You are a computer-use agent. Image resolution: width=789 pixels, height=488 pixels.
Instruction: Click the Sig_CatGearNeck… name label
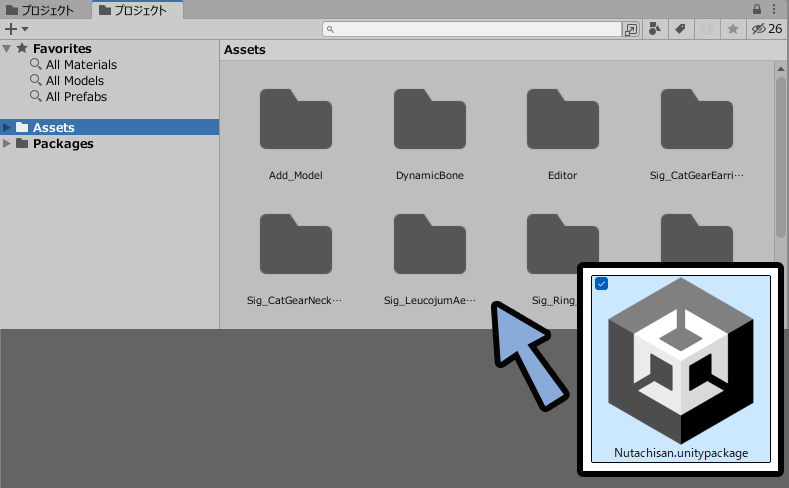click(294, 300)
